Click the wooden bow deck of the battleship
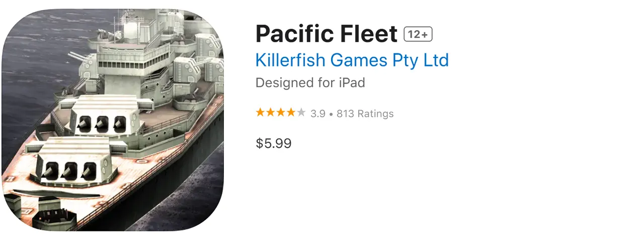Screen dimensions: 644x240 [x=30, y=201]
